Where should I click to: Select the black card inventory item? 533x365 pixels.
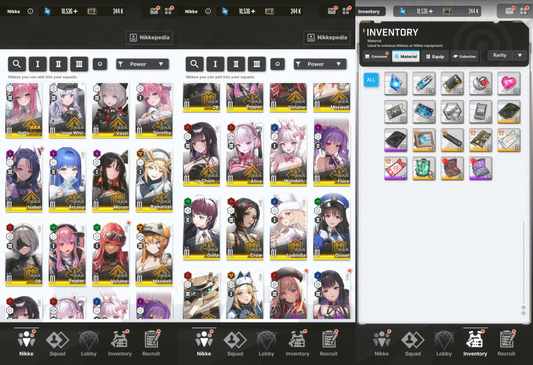click(x=452, y=83)
